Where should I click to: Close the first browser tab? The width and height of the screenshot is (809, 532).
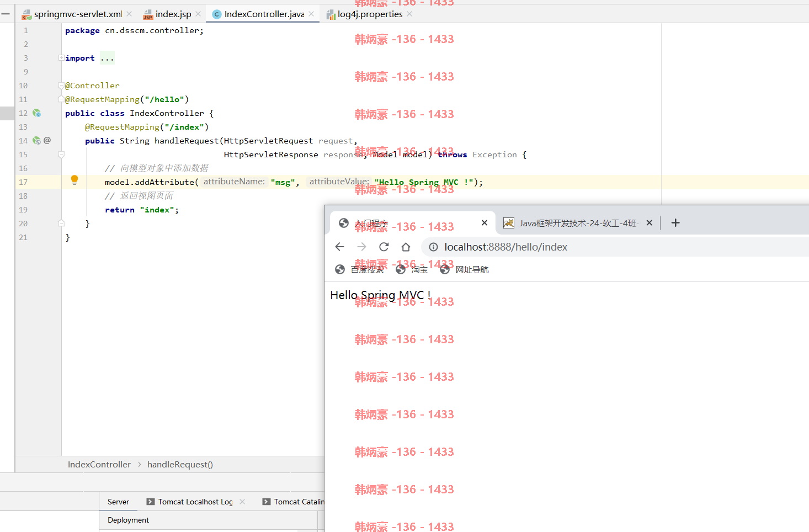pos(485,223)
